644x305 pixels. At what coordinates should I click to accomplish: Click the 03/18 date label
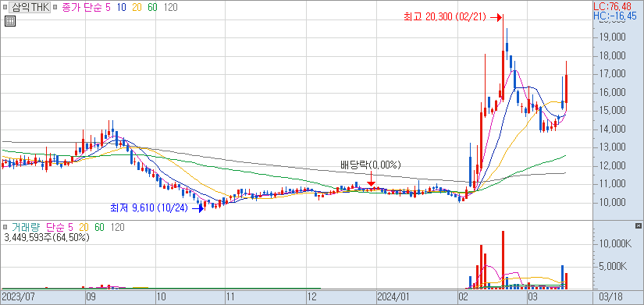click(610, 296)
